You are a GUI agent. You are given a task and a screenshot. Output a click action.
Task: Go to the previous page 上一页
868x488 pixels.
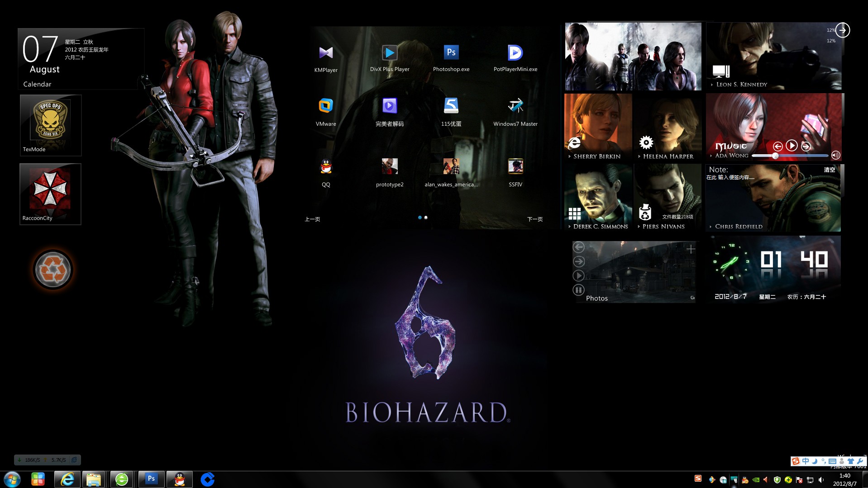point(312,219)
